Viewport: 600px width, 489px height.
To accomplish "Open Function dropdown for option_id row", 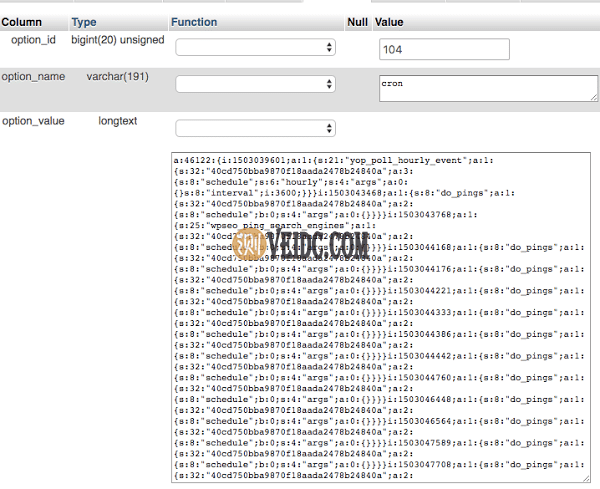I will click(x=255, y=47).
